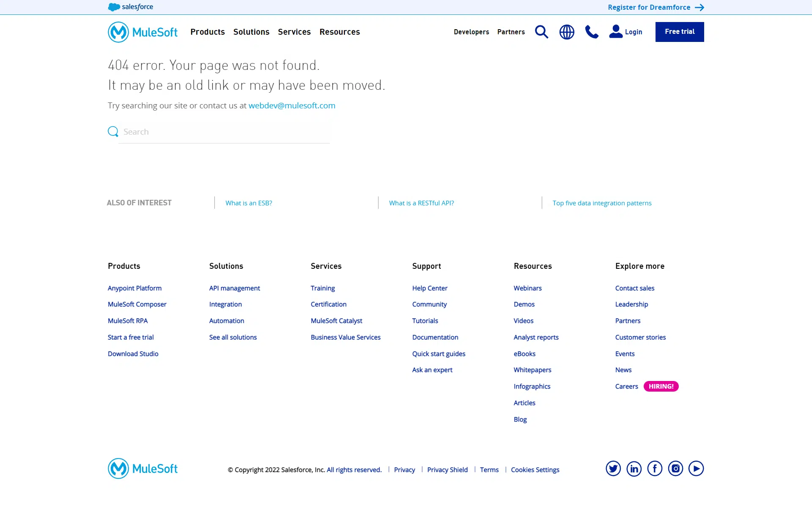Click into the Search input field

[224, 132]
